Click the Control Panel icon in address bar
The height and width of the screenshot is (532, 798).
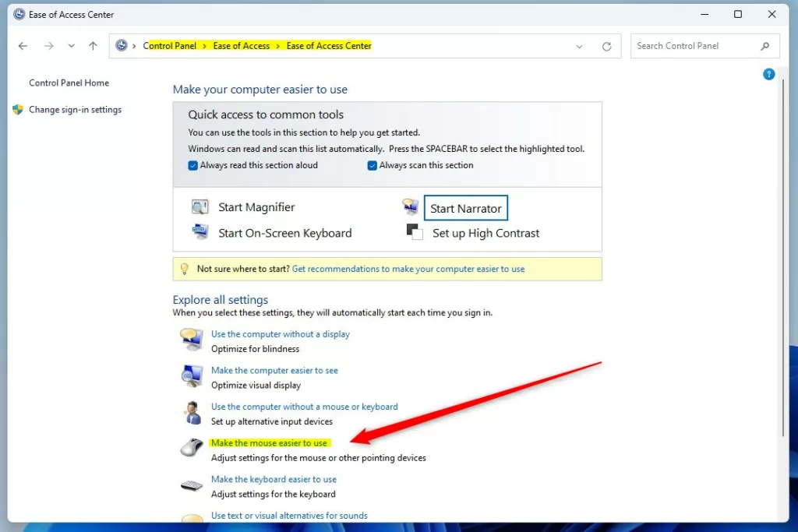[121, 45]
